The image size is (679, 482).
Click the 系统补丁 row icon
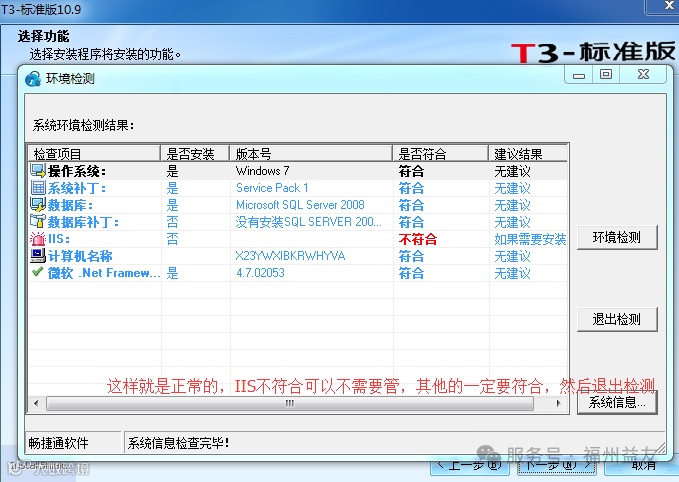click(x=38, y=188)
